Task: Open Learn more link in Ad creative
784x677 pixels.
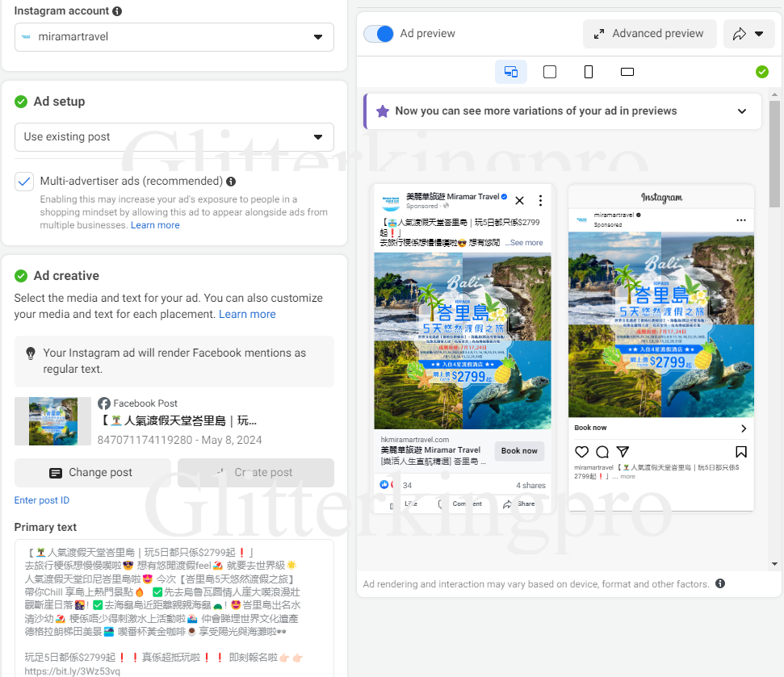Action: (247, 314)
